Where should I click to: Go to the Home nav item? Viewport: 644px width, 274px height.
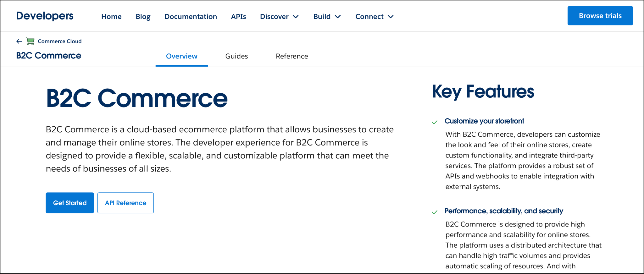111,16
